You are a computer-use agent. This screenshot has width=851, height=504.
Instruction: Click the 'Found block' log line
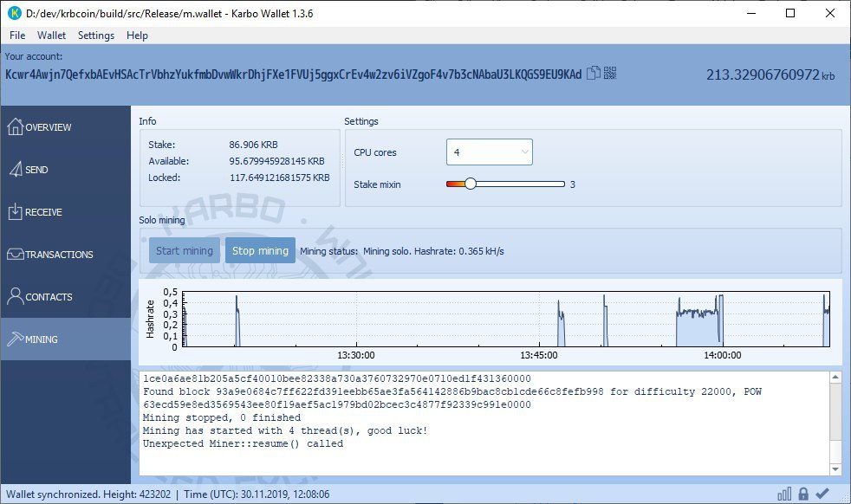pos(452,391)
